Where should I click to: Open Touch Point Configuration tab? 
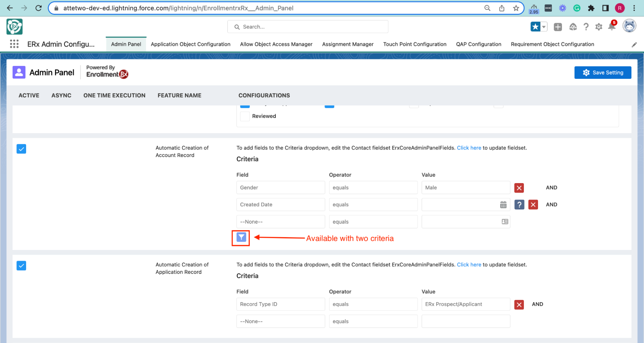click(x=415, y=44)
